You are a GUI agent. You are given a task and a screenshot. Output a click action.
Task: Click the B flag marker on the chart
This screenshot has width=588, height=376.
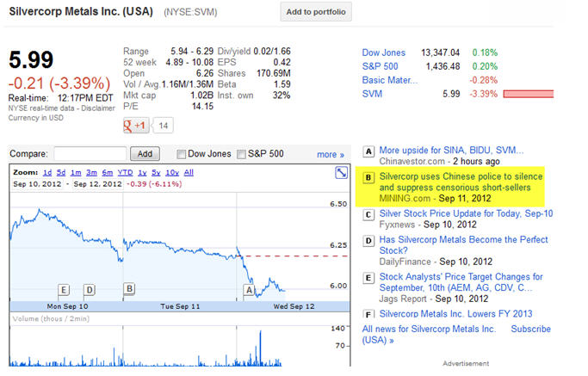tap(129, 289)
